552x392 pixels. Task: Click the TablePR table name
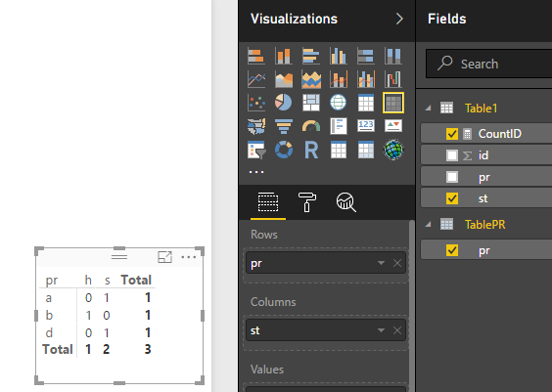484,224
